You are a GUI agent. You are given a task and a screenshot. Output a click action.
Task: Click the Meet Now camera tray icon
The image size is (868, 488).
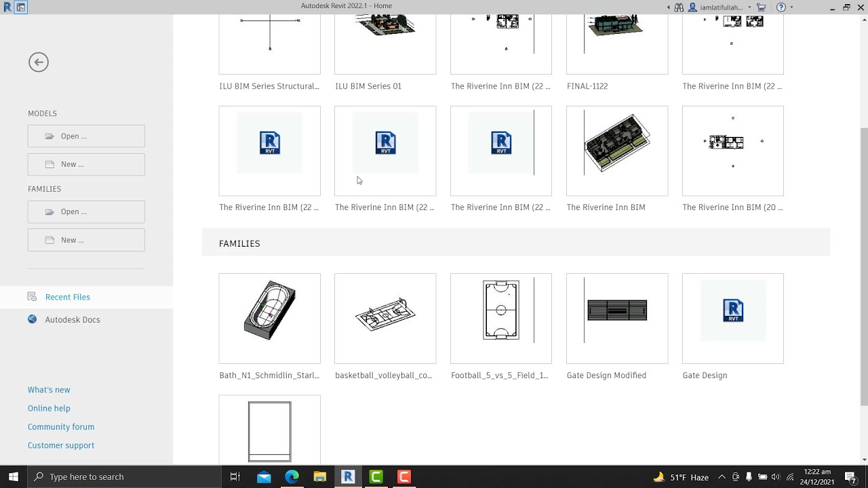[x=735, y=477]
